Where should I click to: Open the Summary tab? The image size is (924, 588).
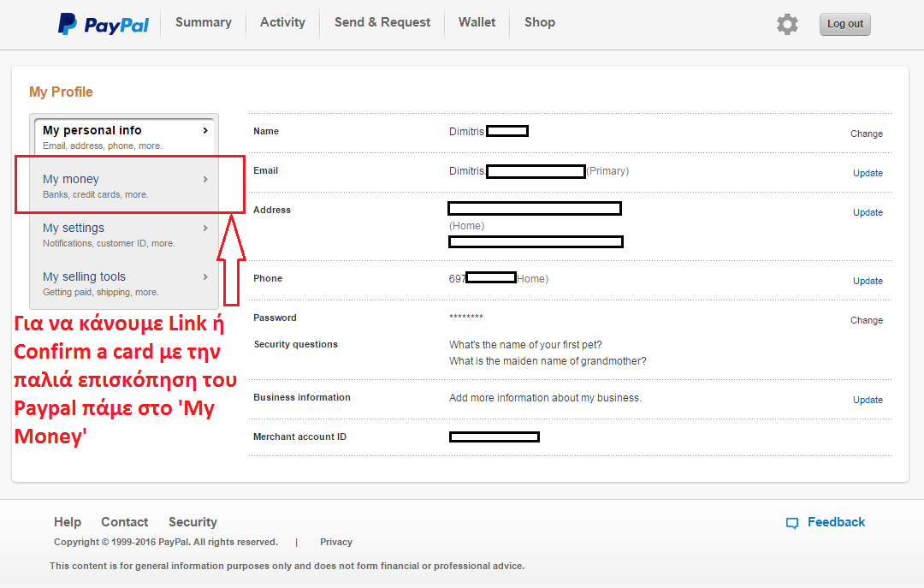pos(204,22)
